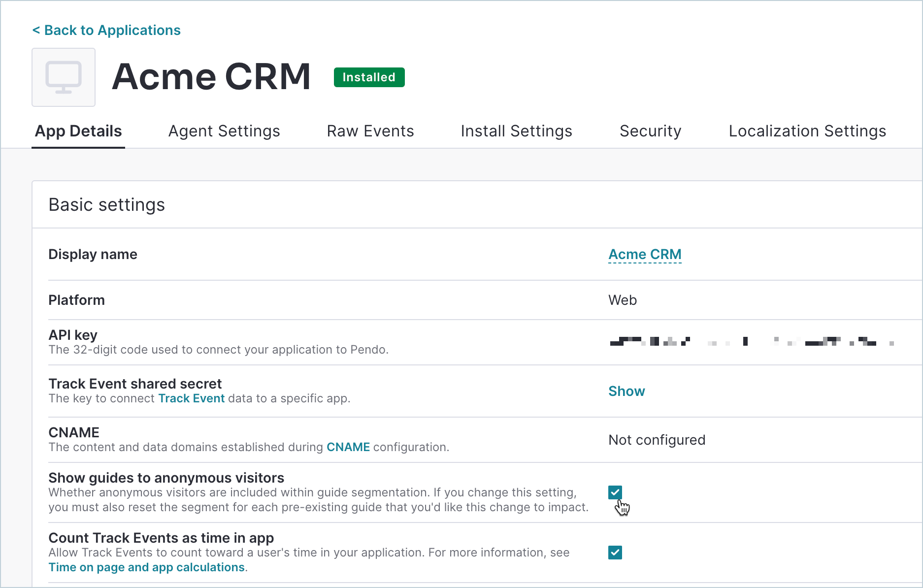Screen dimensions: 923x588
Task: Click the Not configured CNAME value
Action: point(657,440)
